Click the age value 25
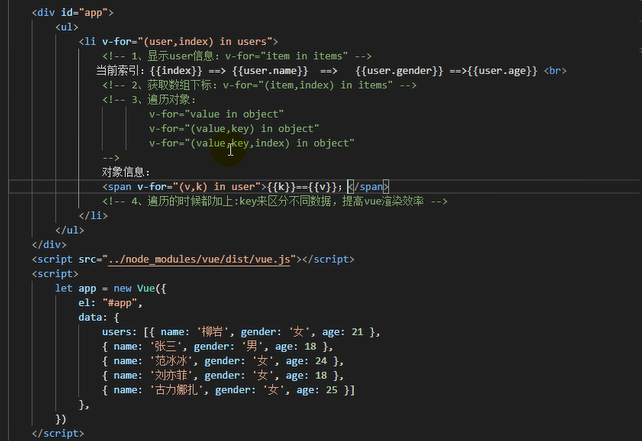This screenshot has height=441, width=642. tap(332, 390)
